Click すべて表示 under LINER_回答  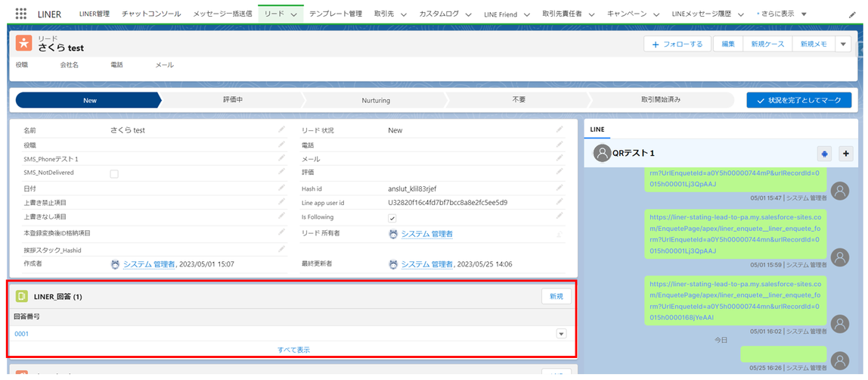click(x=293, y=350)
